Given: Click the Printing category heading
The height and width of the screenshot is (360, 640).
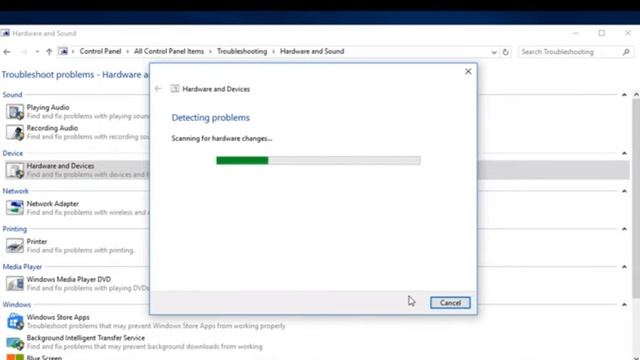Looking at the screenshot, I should (x=15, y=229).
